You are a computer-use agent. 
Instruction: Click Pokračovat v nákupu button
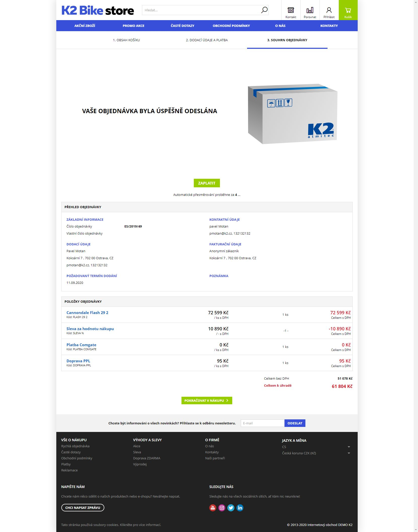point(207,401)
